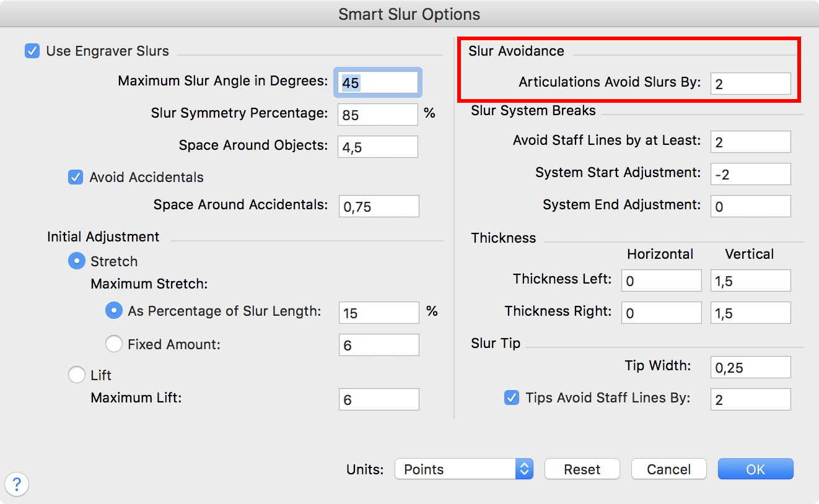The image size is (819, 504).
Task: Click the Tip Width input field
Action: pyautogui.click(x=750, y=367)
